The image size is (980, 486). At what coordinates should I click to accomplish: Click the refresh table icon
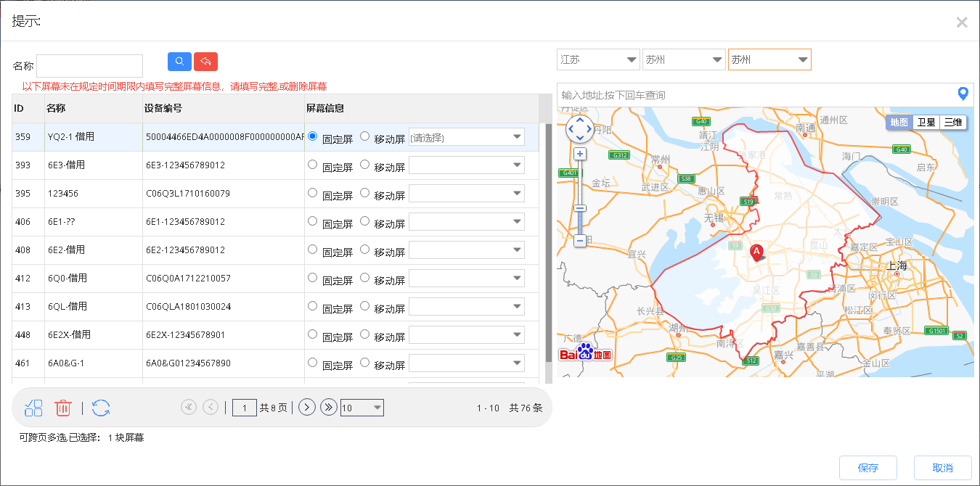pyautogui.click(x=101, y=408)
